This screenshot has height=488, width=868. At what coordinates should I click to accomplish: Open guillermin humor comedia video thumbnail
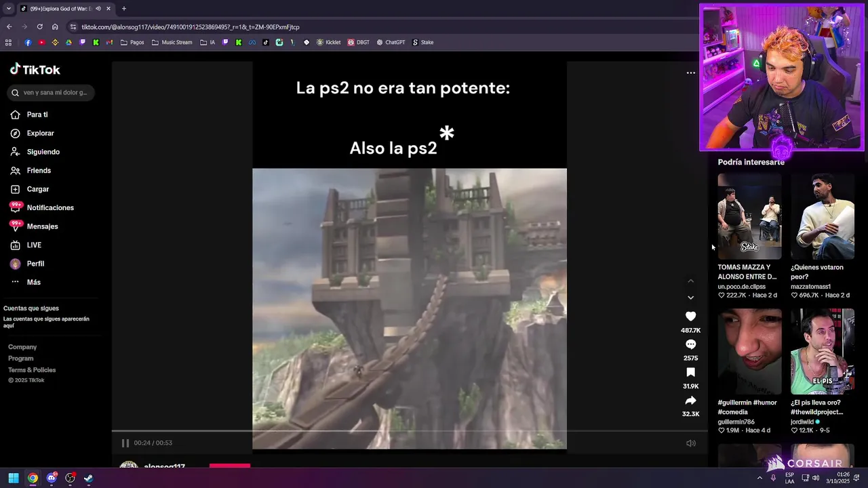coord(749,352)
